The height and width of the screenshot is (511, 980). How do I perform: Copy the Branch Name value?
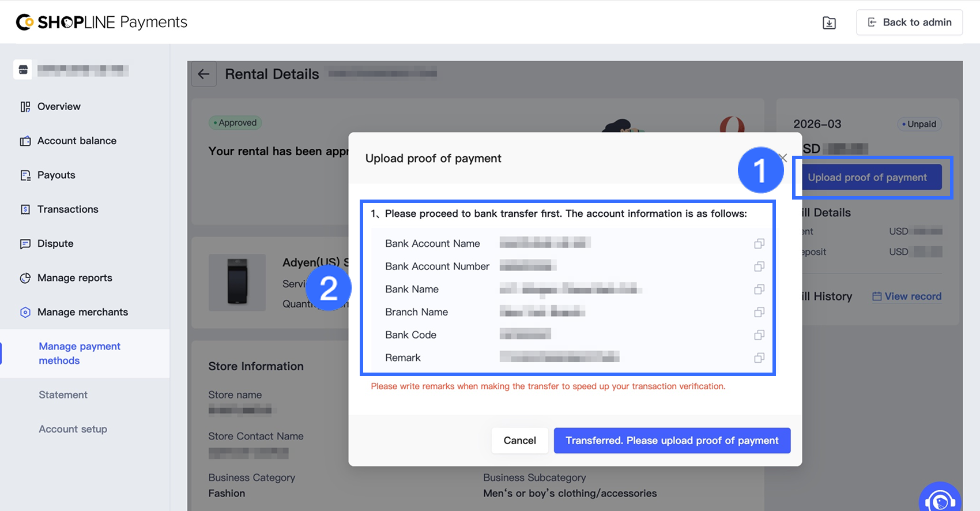[759, 312]
